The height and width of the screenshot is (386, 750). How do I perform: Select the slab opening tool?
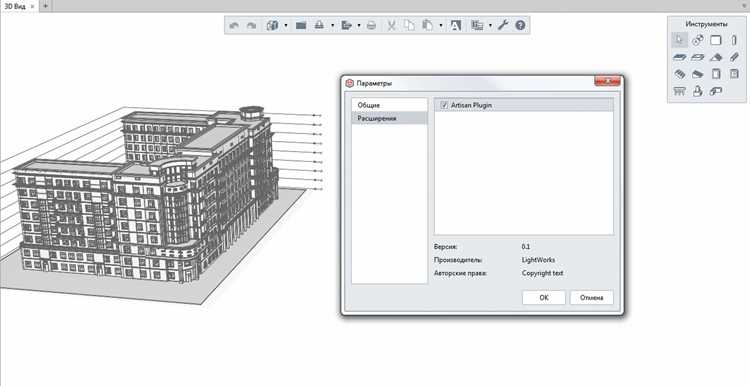(698, 57)
